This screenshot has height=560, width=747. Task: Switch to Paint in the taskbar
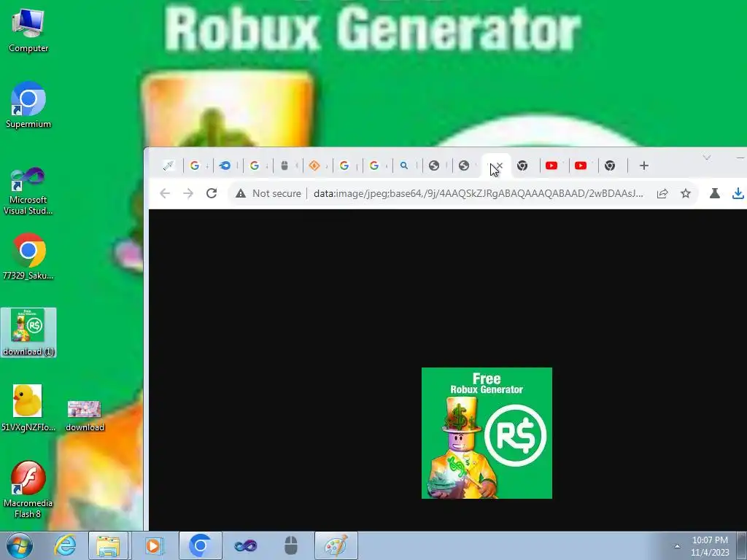coord(336,545)
